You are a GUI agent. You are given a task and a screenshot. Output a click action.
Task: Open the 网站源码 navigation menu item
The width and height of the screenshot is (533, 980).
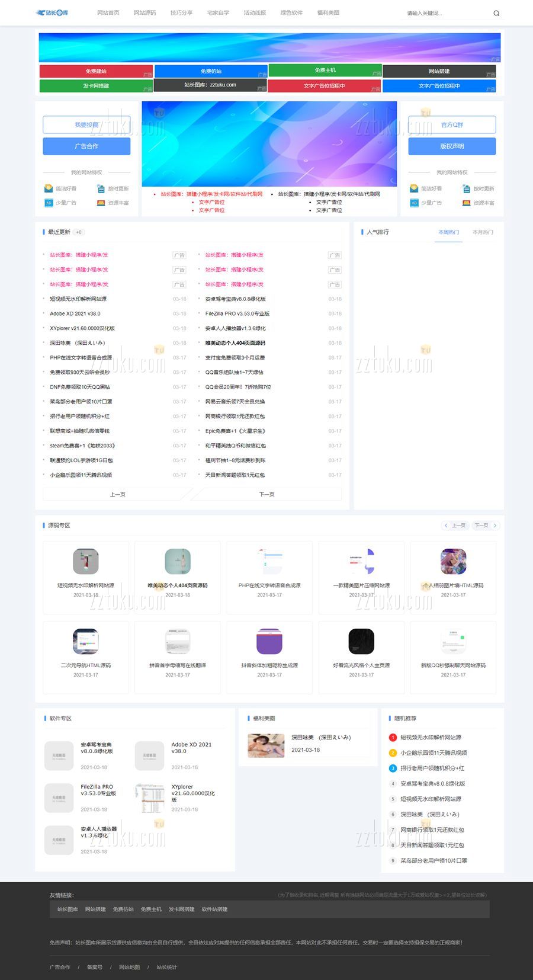145,12
